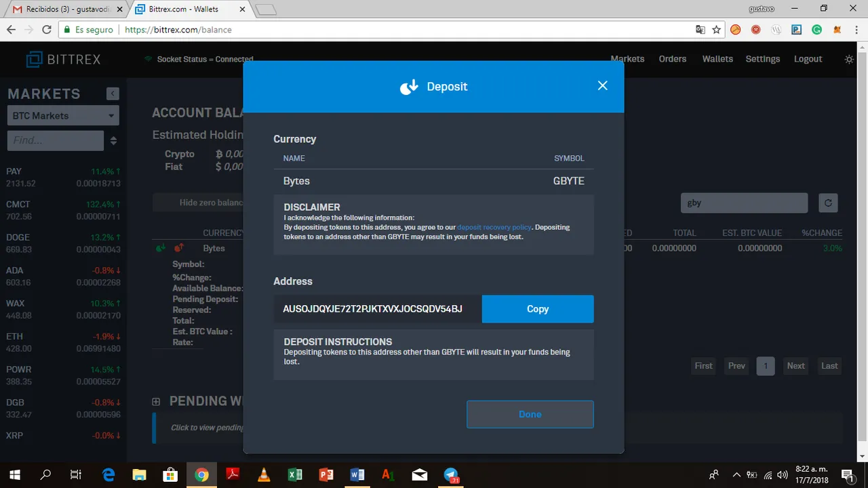Go to Next page of balances
Image resolution: width=868 pixels, height=488 pixels.
[x=795, y=366]
